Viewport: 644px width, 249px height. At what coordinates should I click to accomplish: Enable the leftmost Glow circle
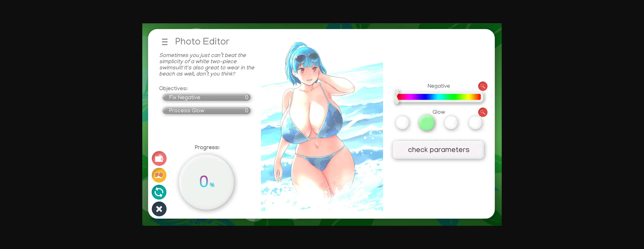[x=402, y=123]
